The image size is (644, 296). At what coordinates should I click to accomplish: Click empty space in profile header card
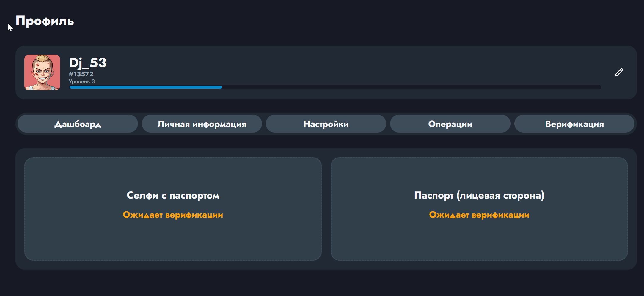pos(357,65)
